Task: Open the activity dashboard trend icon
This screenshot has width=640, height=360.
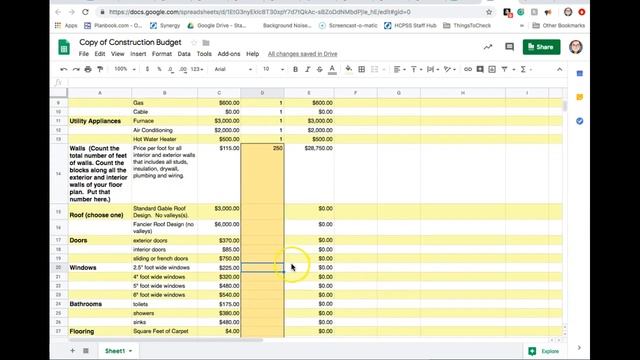Action: (488, 47)
